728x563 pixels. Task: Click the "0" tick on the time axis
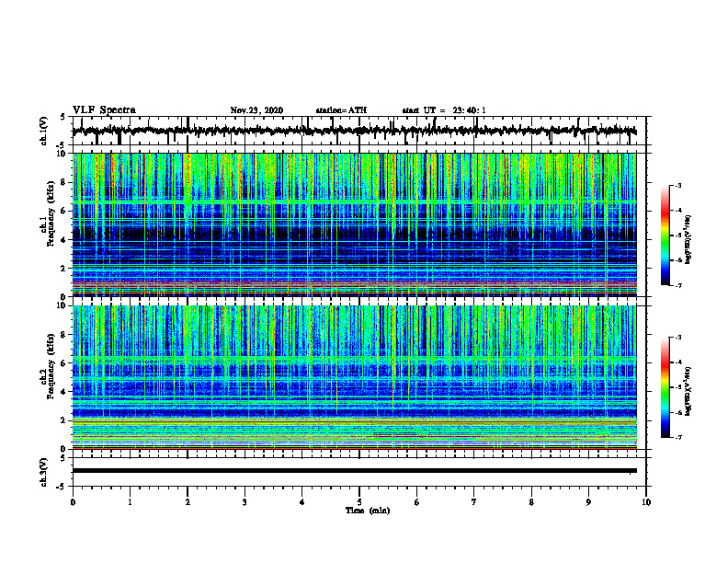(73, 502)
